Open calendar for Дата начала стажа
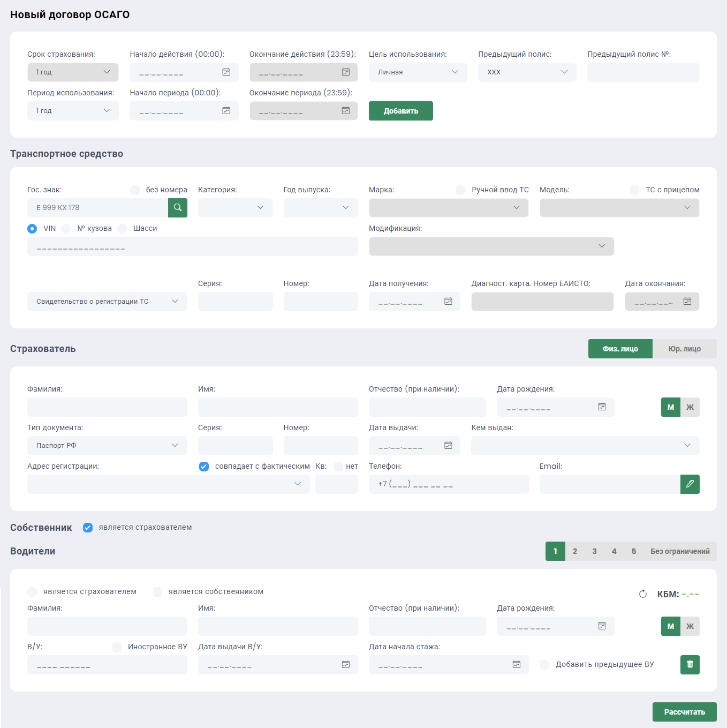 point(517,665)
